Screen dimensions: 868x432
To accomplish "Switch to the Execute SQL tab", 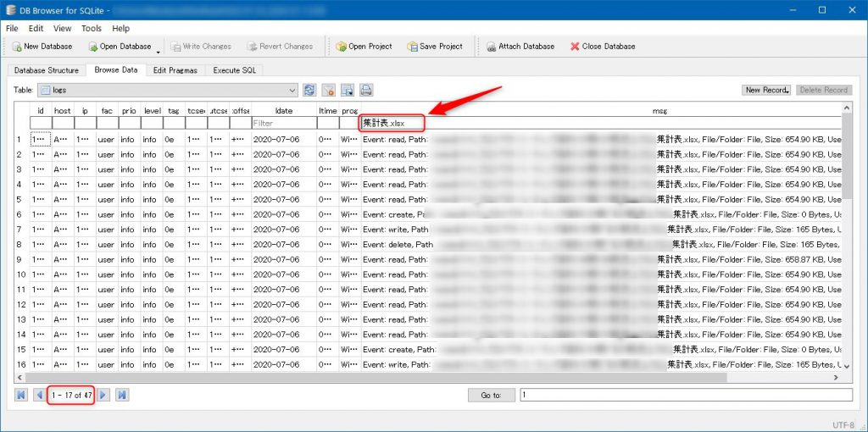I will pos(234,70).
